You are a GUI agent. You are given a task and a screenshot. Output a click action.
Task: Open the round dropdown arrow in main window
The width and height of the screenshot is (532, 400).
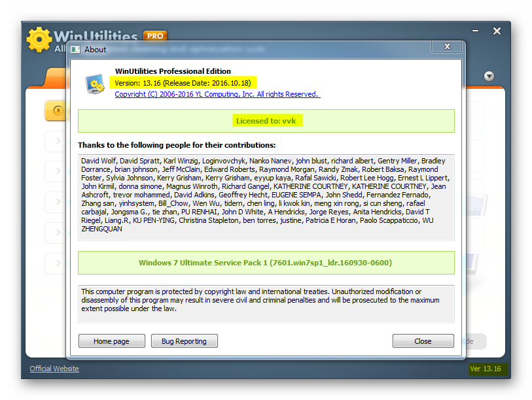click(489, 76)
